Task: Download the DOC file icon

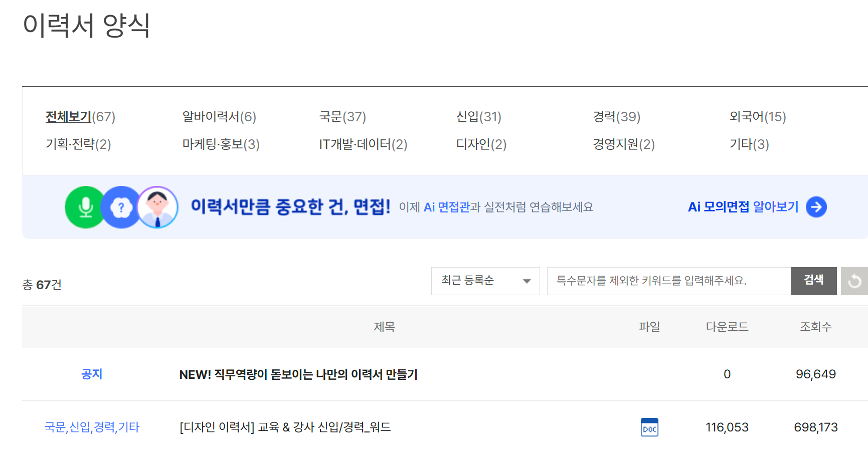Action: pyautogui.click(x=649, y=427)
